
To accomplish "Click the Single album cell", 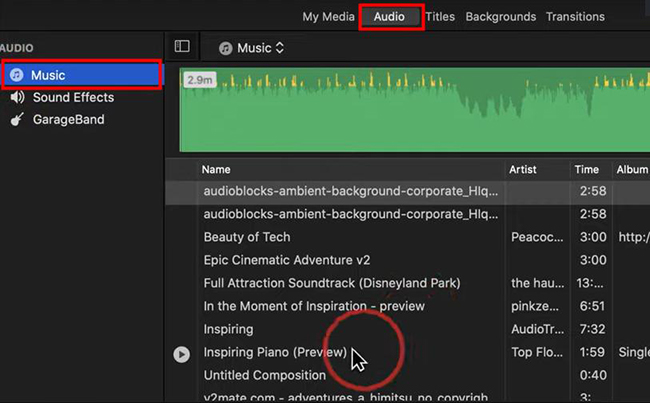I will 634,352.
